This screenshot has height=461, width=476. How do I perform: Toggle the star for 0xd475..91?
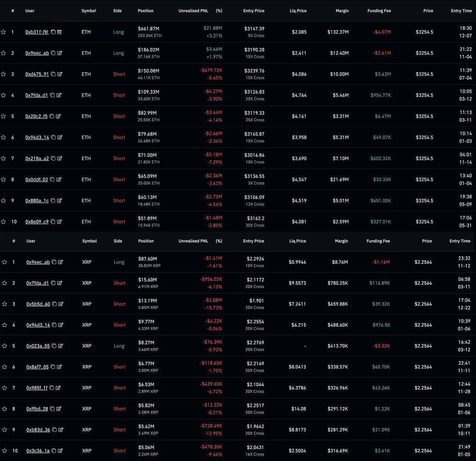(x=3, y=74)
